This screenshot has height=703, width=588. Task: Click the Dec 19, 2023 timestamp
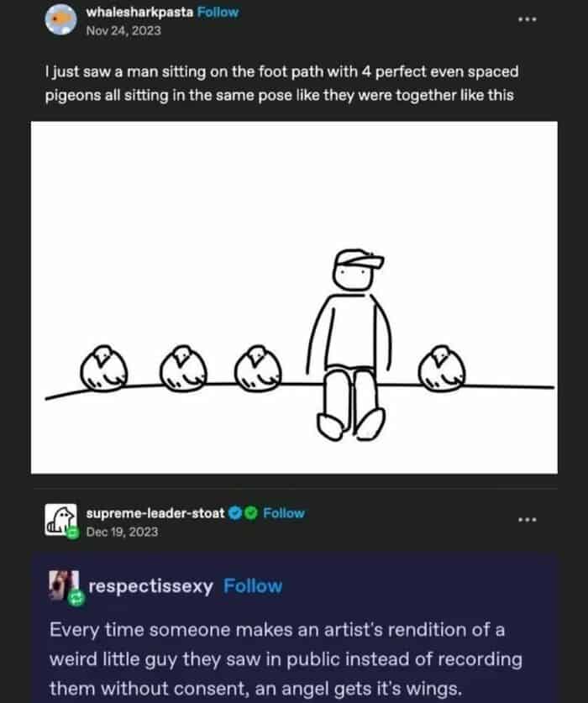[122, 532]
